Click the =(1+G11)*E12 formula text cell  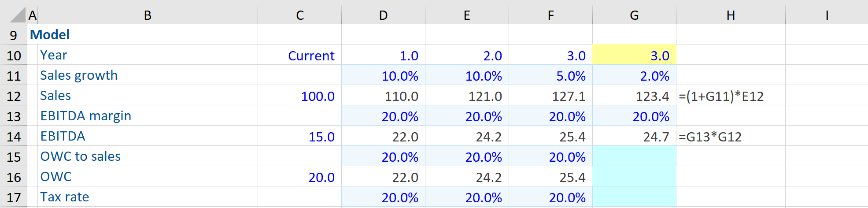click(721, 96)
